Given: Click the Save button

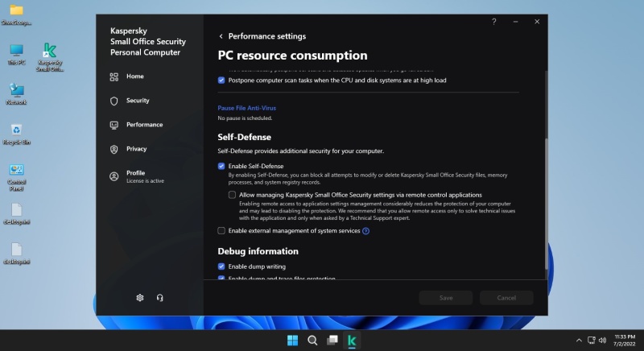Looking at the screenshot, I should click(446, 298).
